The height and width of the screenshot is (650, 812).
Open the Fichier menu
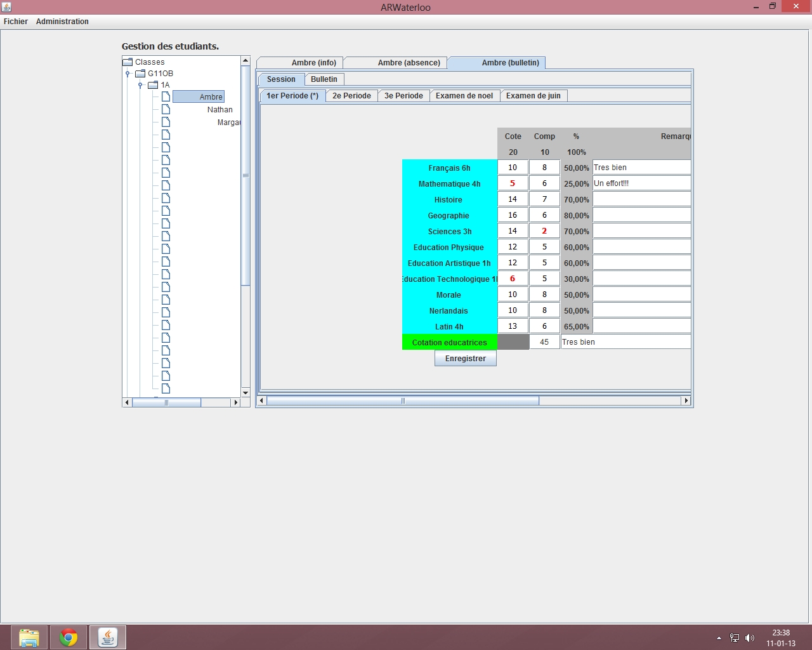click(16, 22)
